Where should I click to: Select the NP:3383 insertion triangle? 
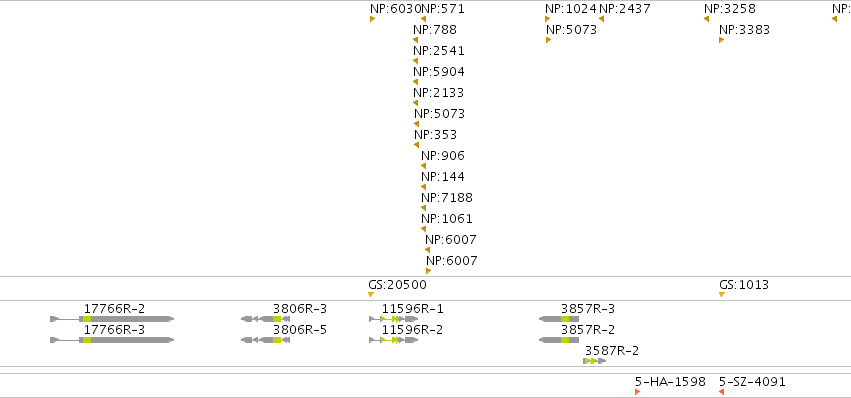coord(721,40)
